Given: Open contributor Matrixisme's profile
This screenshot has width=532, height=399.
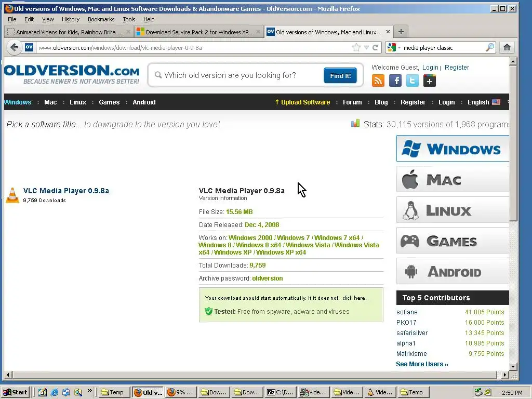Looking at the screenshot, I should click(x=411, y=353).
